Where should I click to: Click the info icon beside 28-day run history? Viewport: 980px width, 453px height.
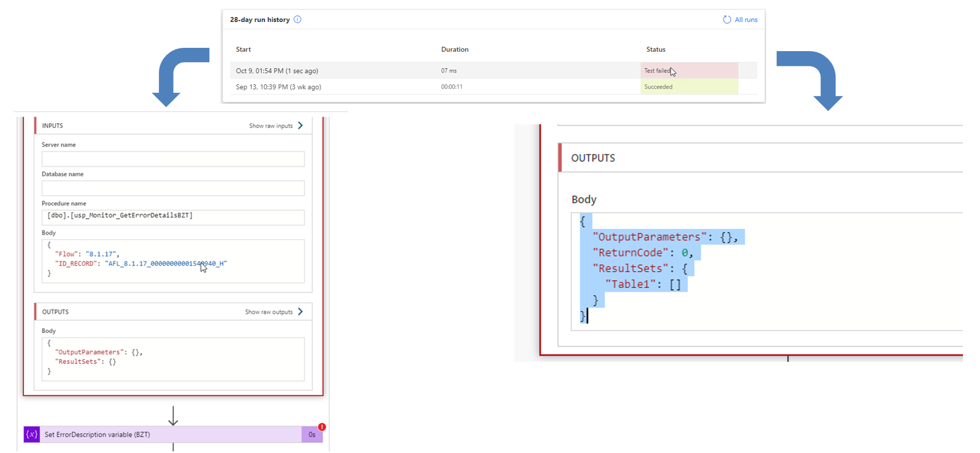[x=297, y=19]
